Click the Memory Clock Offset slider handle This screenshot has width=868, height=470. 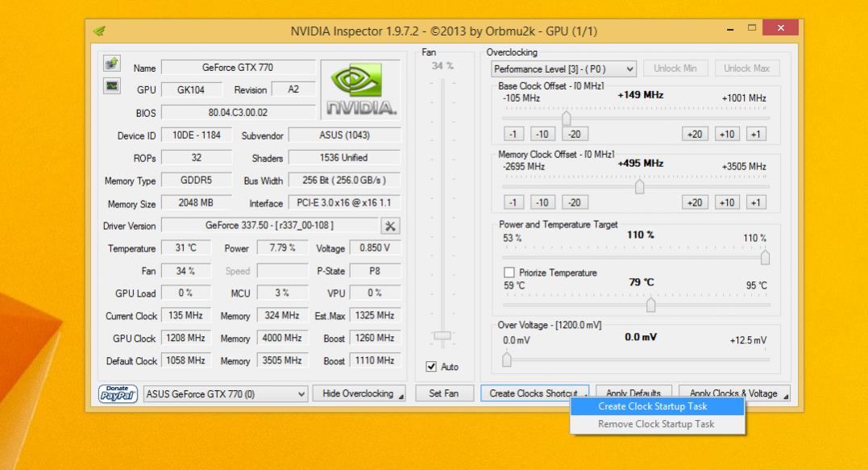pyautogui.click(x=639, y=186)
